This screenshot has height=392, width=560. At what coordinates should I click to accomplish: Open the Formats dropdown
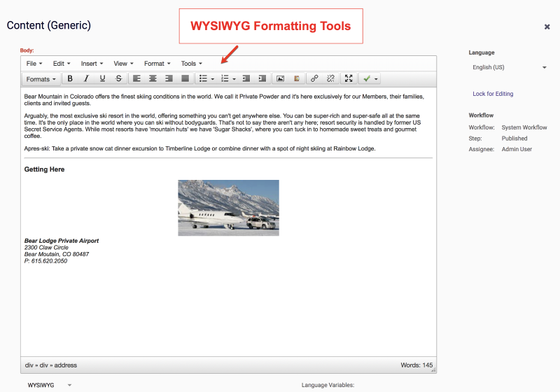point(41,79)
